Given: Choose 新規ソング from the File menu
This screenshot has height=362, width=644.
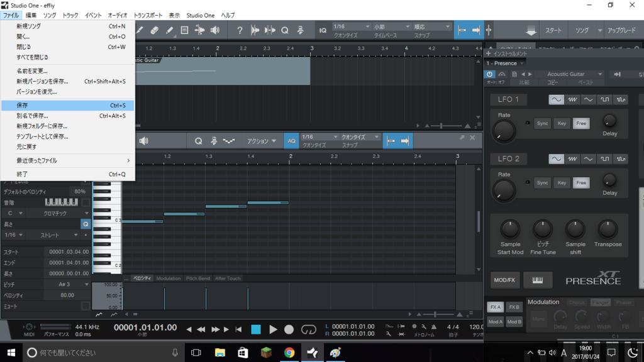Looking at the screenshot, I should (67, 26).
